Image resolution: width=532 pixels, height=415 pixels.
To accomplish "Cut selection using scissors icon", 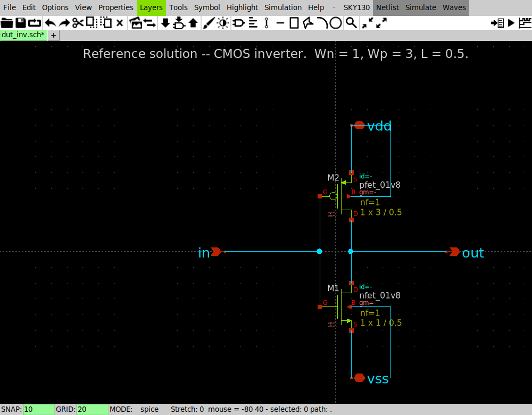I will [78, 23].
